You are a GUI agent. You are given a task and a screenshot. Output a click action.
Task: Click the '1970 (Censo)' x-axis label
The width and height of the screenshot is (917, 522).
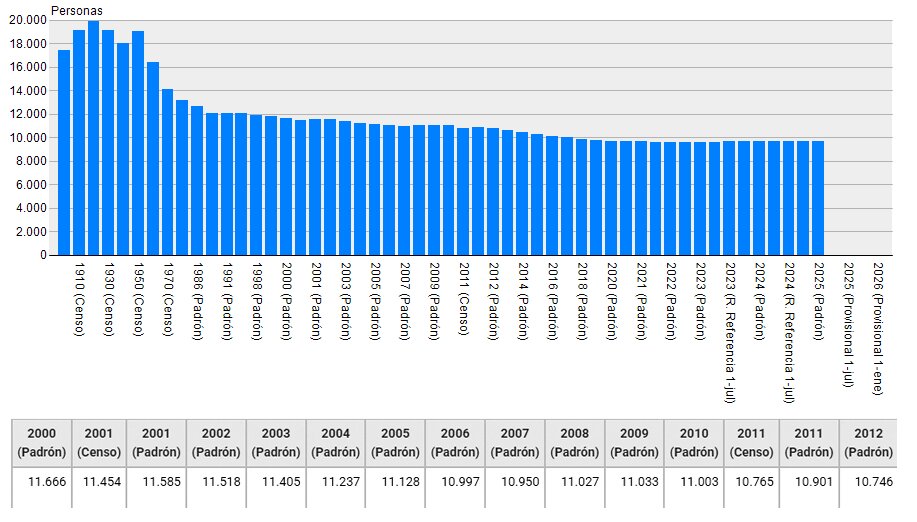tap(168, 299)
